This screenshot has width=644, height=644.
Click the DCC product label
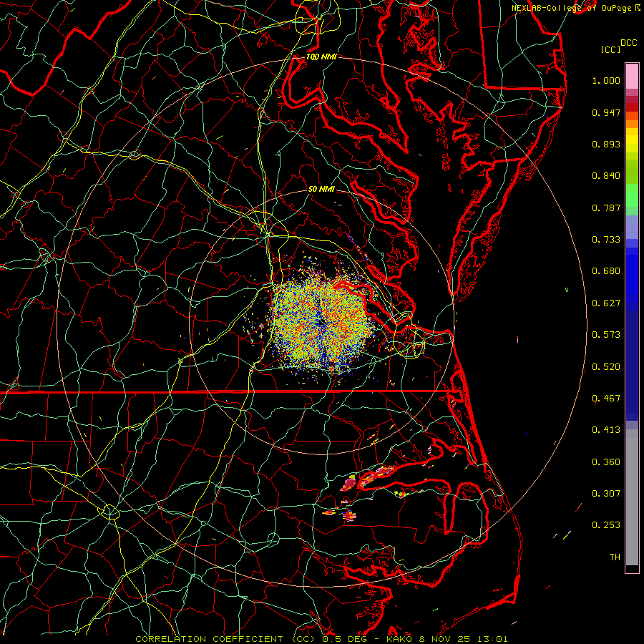pos(628,42)
